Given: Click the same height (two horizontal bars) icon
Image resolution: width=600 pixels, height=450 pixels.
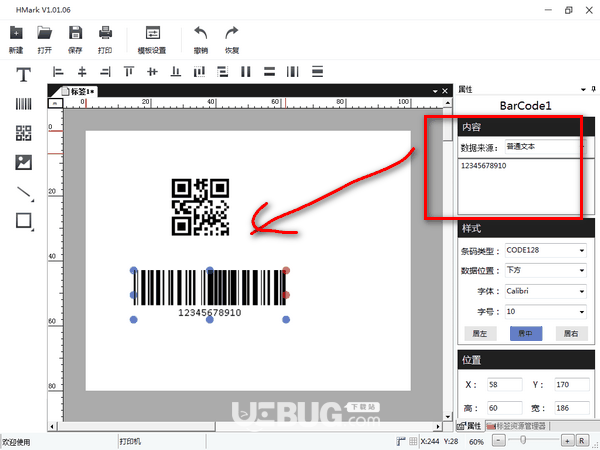Looking at the screenshot, I should point(269,72).
